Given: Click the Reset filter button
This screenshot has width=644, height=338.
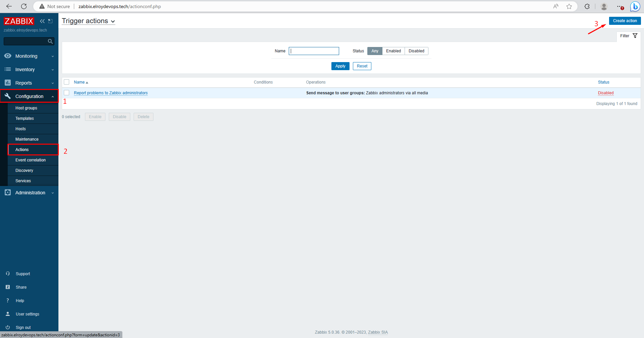Looking at the screenshot, I should click(362, 66).
